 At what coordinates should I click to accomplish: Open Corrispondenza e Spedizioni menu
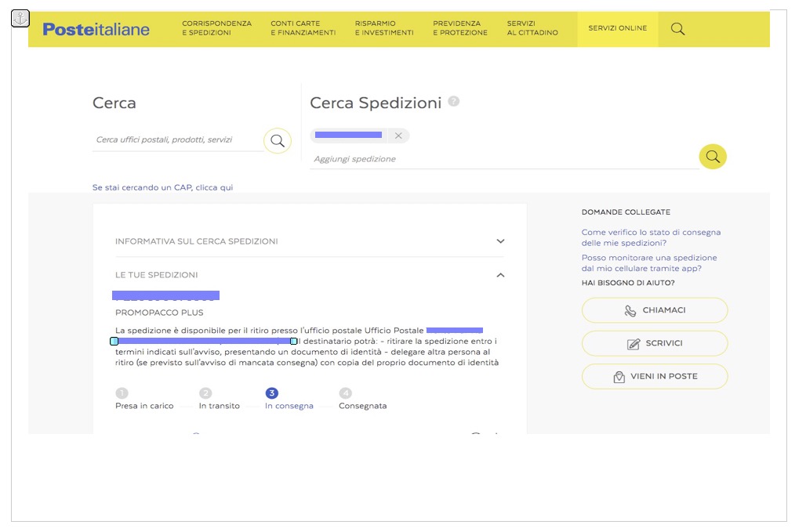coord(216,28)
